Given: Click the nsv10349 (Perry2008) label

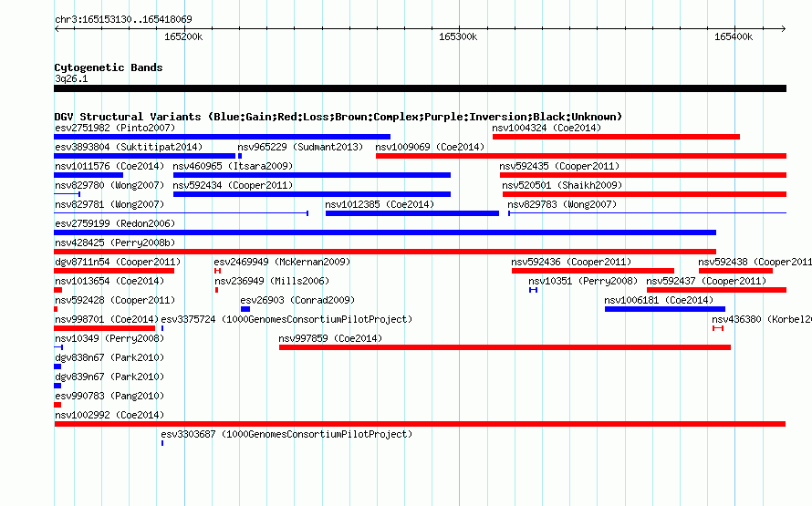Looking at the screenshot, I should pyautogui.click(x=109, y=338).
